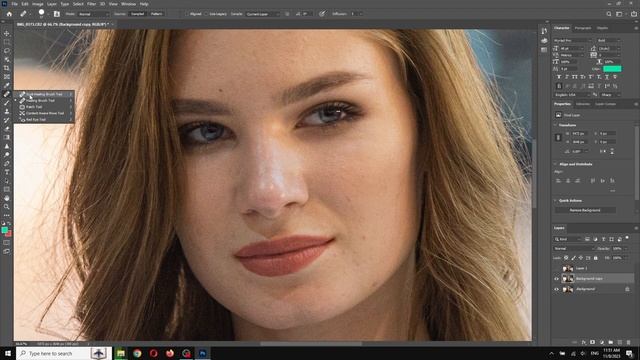Go to the Home screen icon

tap(9, 14)
